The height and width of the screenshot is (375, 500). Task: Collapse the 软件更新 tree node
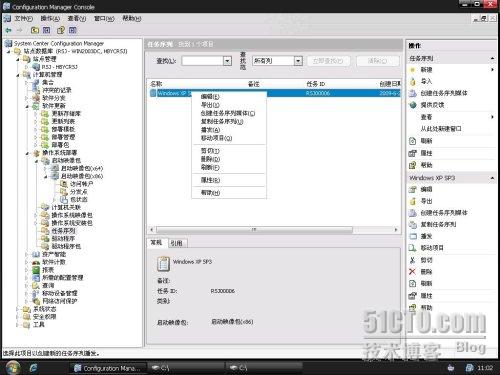[27, 106]
